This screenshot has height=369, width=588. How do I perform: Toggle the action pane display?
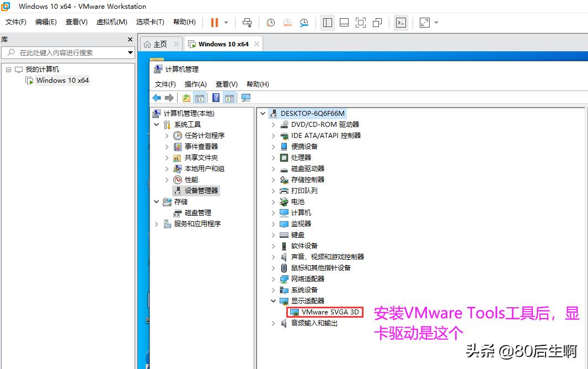228,98
